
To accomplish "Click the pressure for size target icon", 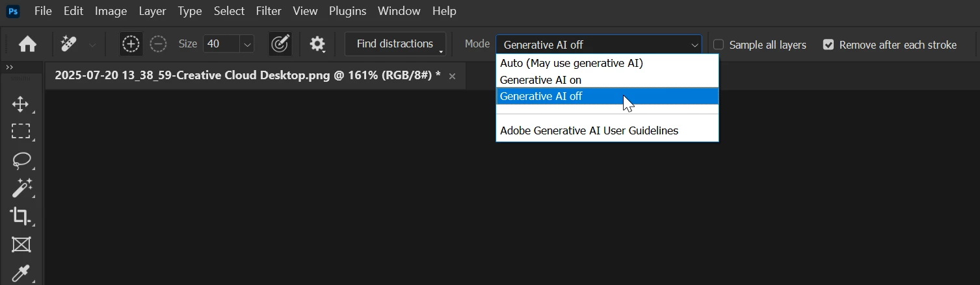I will [280, 44].
